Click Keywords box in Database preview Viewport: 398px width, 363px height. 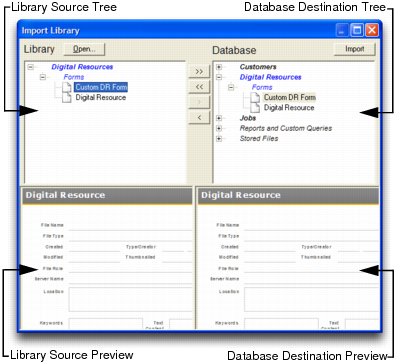(x=281, y=324)
